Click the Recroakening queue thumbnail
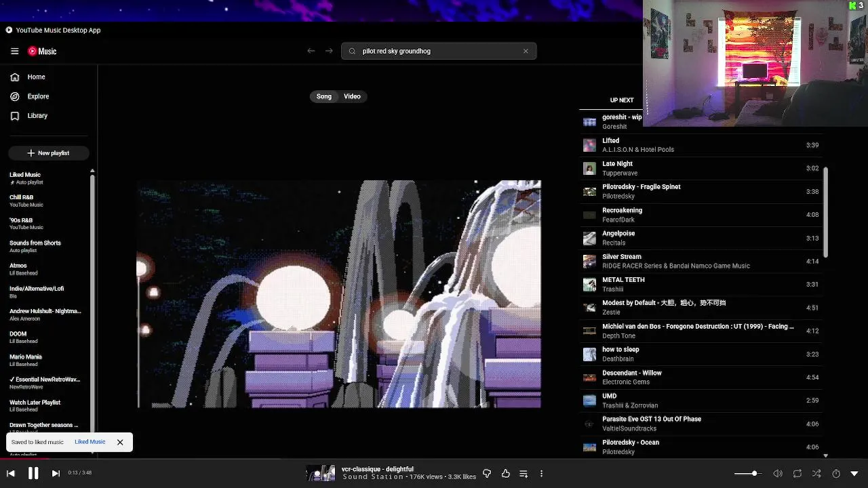 (589, 215)
